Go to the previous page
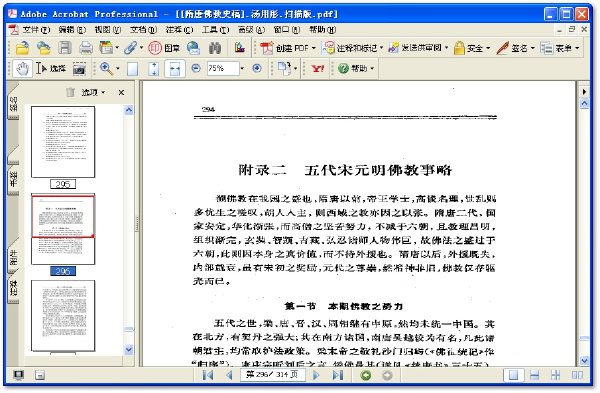Screen dimensions: 600x393 pyautogui.click(x=229, y=375)
